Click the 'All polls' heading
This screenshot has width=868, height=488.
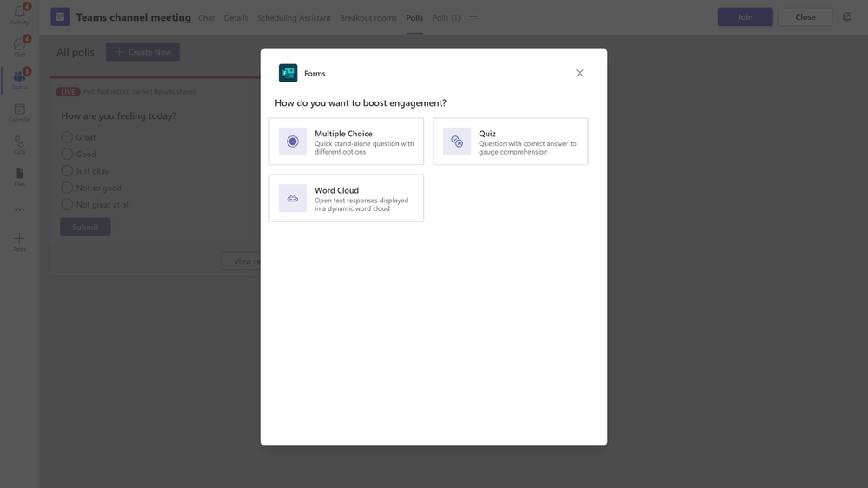click(x=76, y=52)
